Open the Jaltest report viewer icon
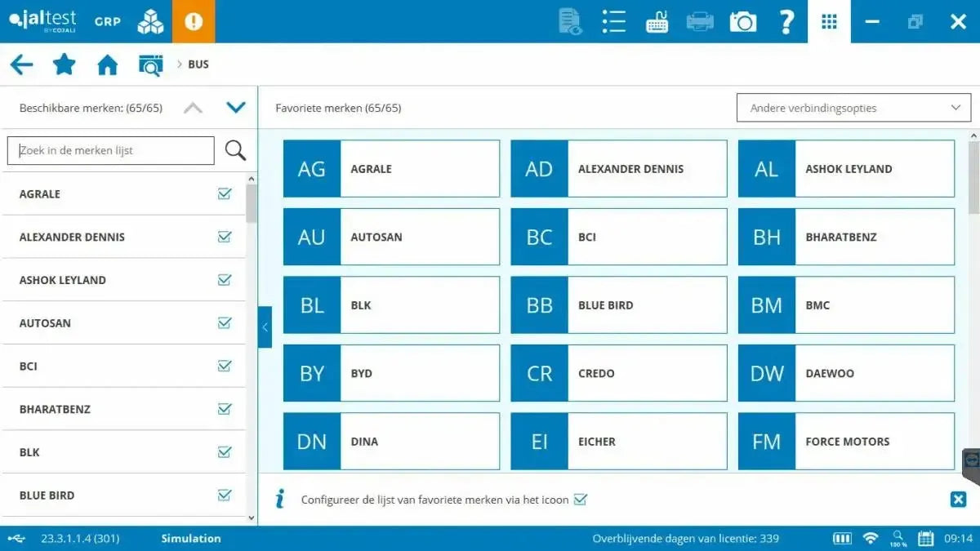The width and height of the screenshot is (980, 551). [568, 21]
